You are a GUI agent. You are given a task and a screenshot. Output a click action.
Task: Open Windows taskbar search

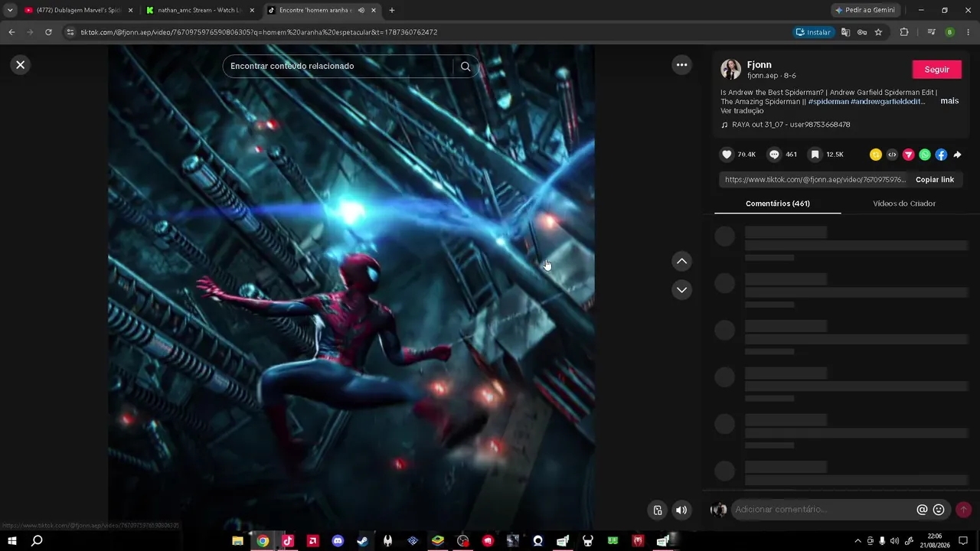pyautogui.click(x=37, y=541)
